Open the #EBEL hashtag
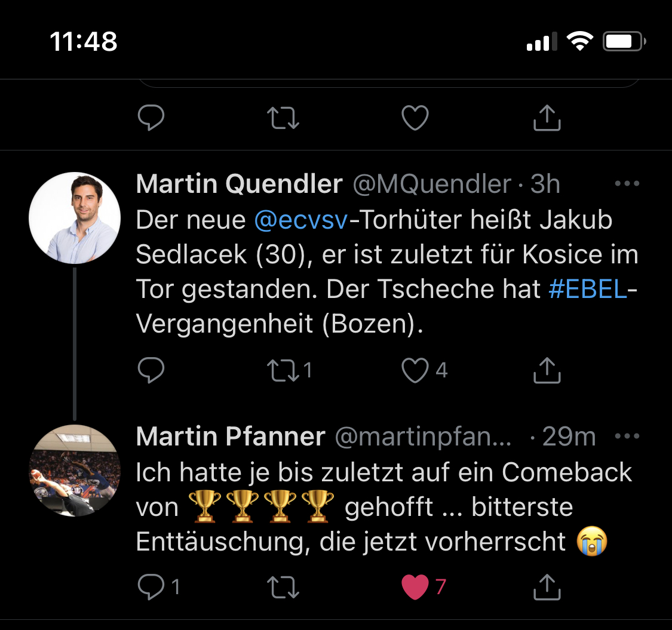672x630 pixels. click(588, 290)
